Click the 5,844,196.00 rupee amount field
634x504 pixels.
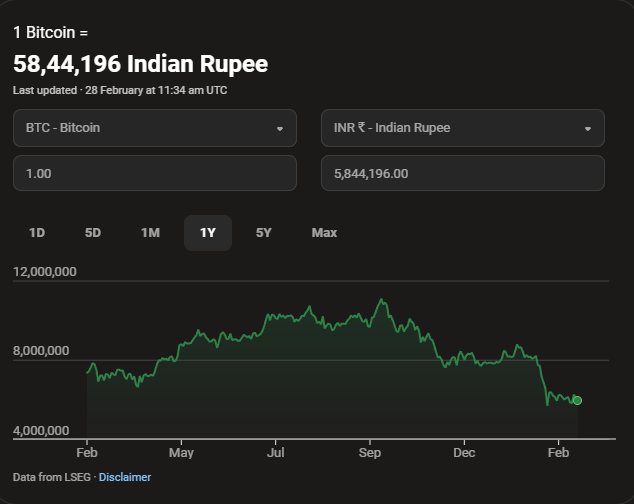coord(462,173)
